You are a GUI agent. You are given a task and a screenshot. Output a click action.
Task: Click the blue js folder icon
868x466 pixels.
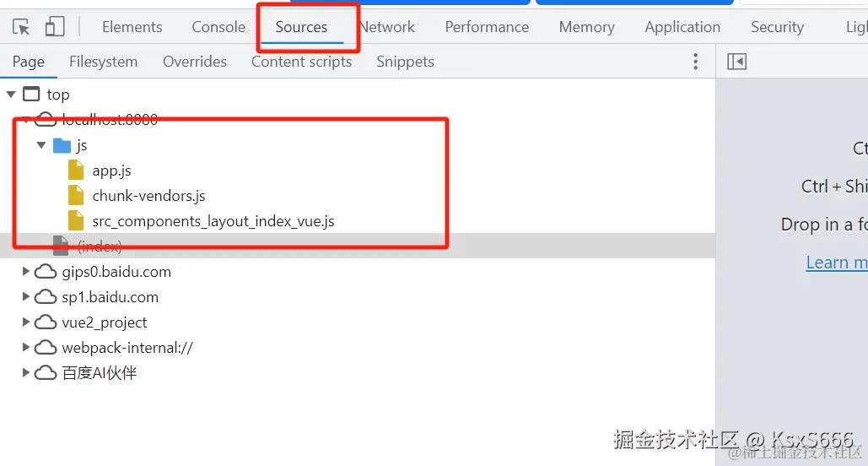pyautogui.click(x=62, y=145)
